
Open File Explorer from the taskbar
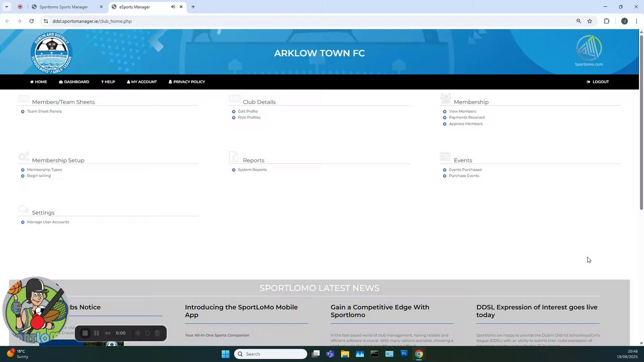[345, 354]
